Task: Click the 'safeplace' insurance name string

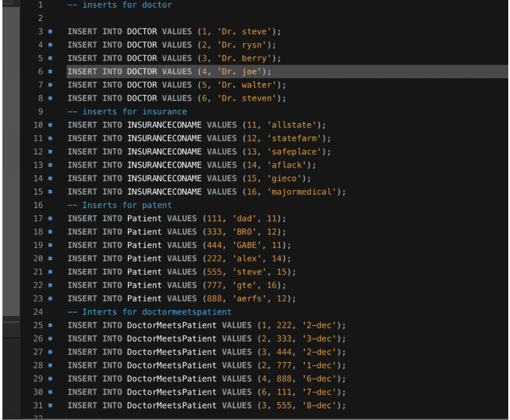Action: [294, 152]
